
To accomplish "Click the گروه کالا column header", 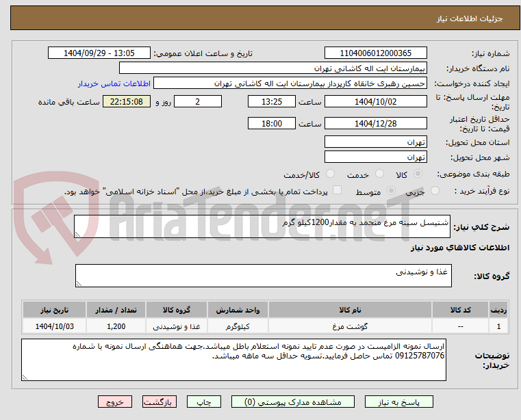I will coord(177,310).
